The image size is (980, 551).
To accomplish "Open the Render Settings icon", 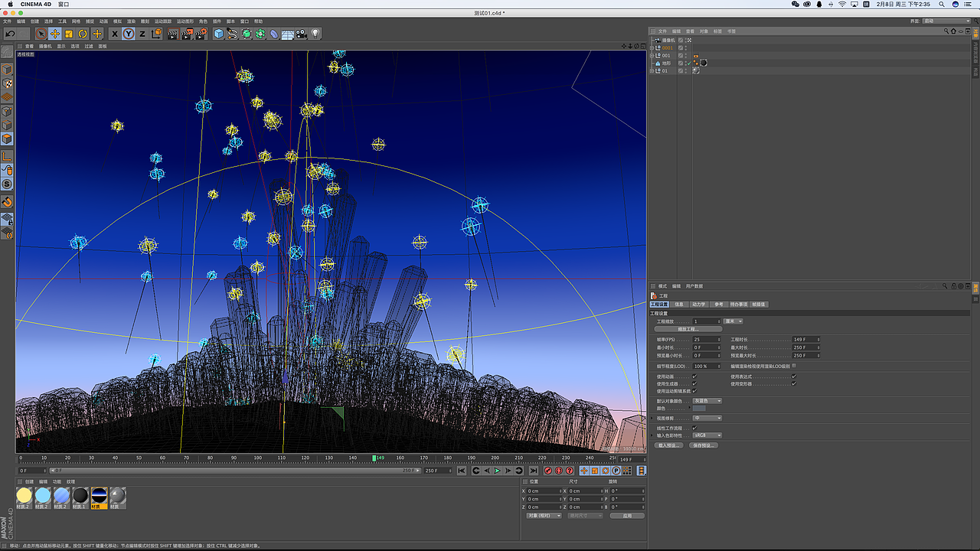I will (x=201, y=34).
